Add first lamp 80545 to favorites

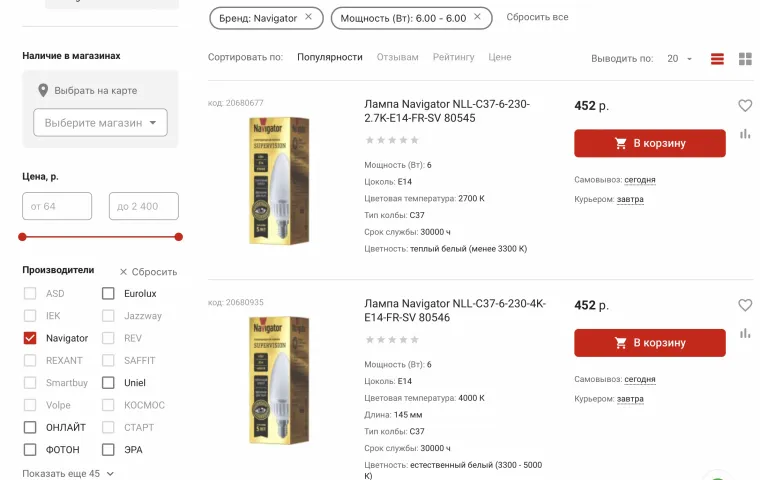pyautogui.click(x=745, y=105)
